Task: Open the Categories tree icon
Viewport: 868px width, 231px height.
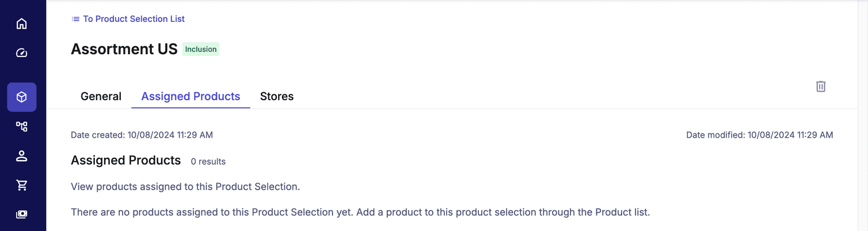Action: point(22,126)
